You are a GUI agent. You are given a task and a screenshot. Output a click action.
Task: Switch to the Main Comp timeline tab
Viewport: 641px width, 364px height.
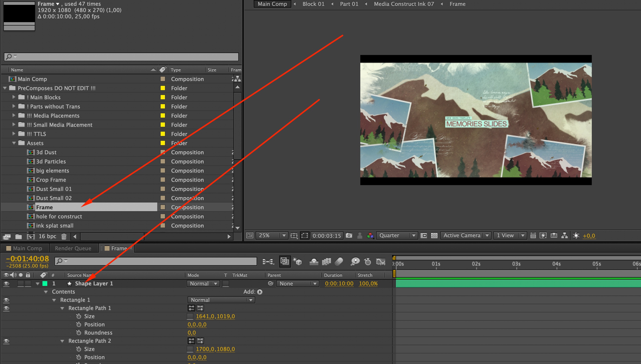click(27, 248)
